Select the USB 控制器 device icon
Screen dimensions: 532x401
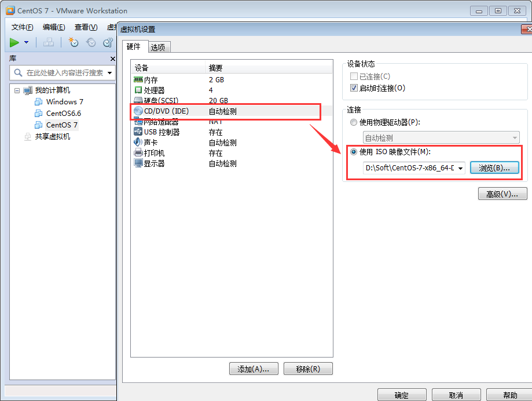coord(138,132)
